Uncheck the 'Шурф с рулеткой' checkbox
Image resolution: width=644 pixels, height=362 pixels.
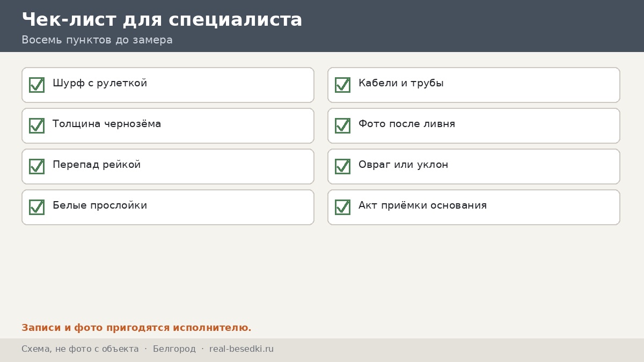point(36,85)
